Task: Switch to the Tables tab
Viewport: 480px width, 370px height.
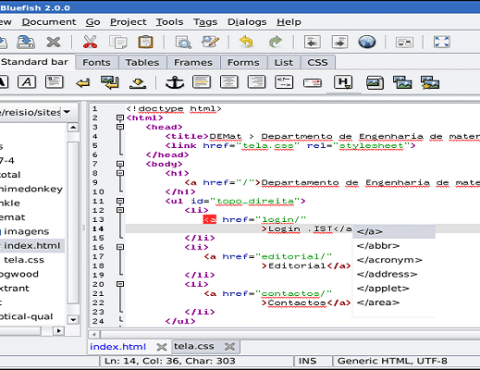Action: click(x=142, y=62)
